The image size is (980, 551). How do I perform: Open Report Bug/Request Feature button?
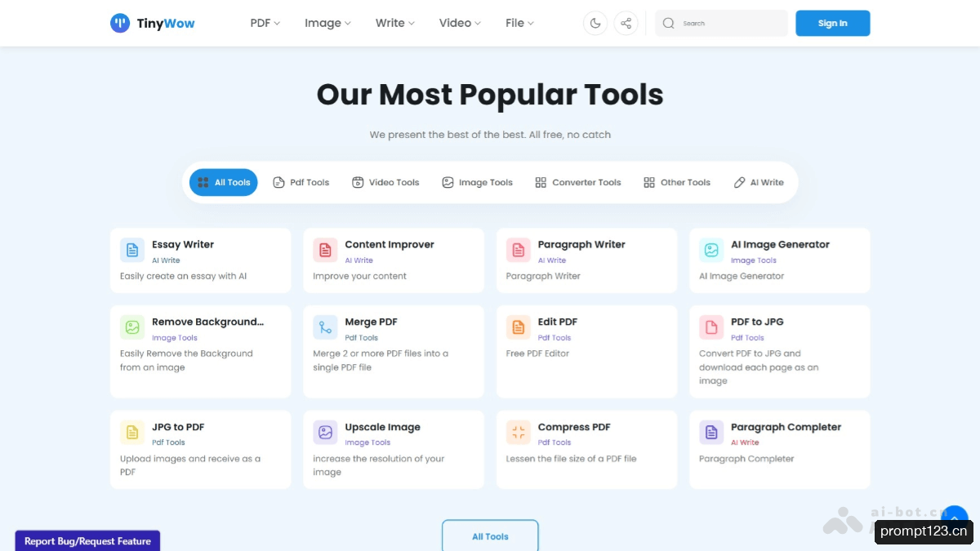point(87,540)
